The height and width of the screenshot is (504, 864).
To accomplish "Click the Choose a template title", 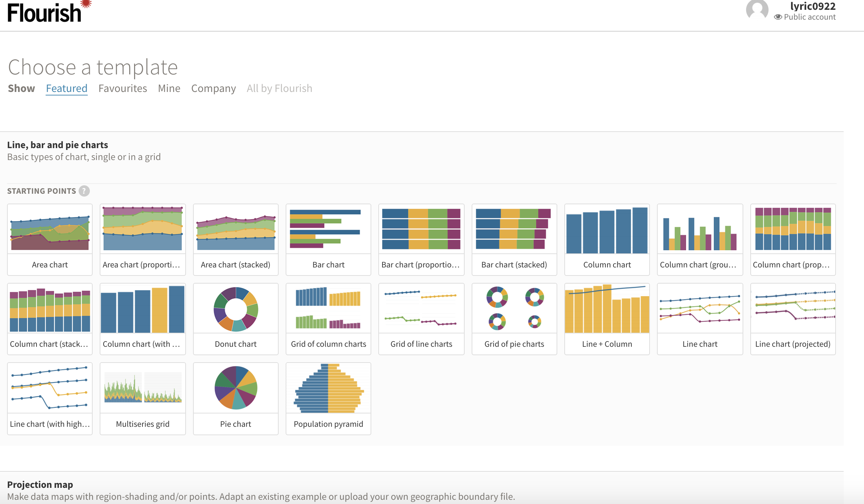I will 93,67.
